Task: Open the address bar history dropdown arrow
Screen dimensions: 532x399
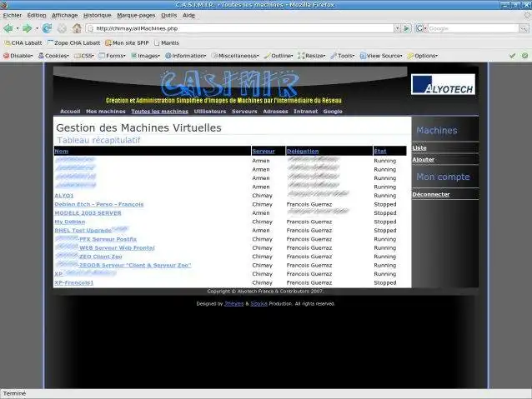Action: (x=397, y=28)
